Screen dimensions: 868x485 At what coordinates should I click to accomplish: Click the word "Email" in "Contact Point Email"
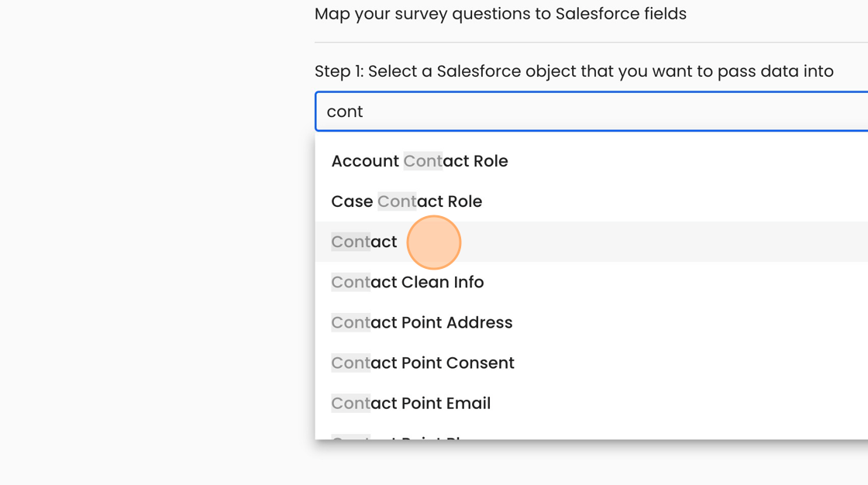coord(468,403)
